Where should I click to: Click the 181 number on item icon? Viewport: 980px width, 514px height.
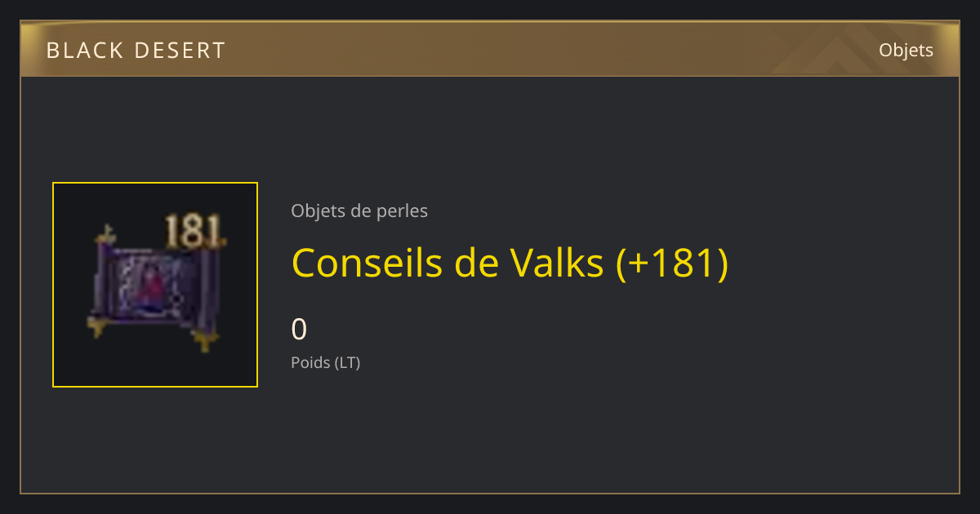point(194,232)
